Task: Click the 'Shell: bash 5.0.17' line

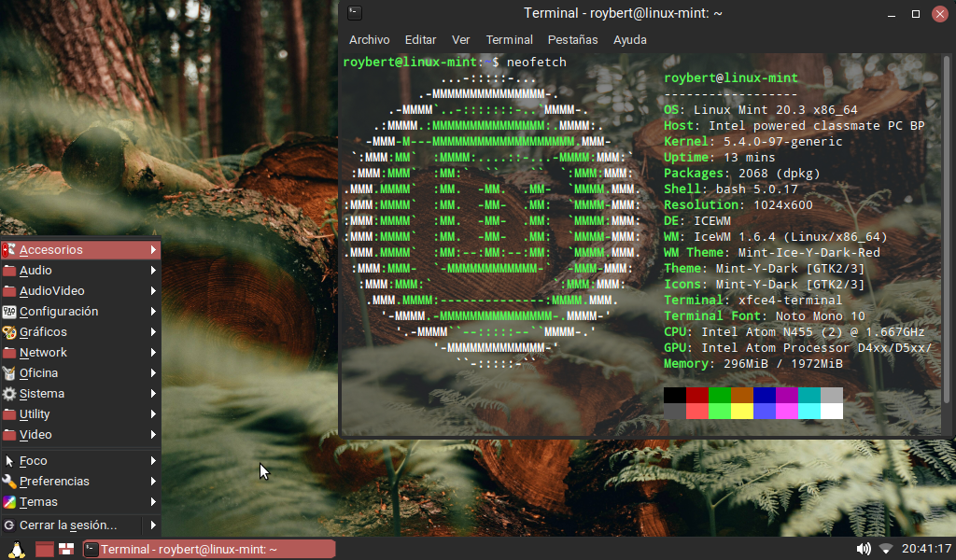Action: [x=730, y=189]
